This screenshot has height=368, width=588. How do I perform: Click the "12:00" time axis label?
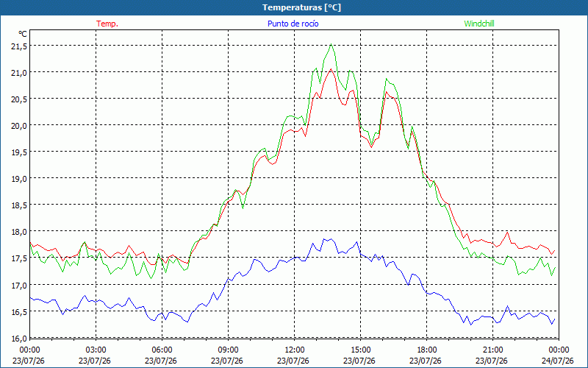coord(295,350)
